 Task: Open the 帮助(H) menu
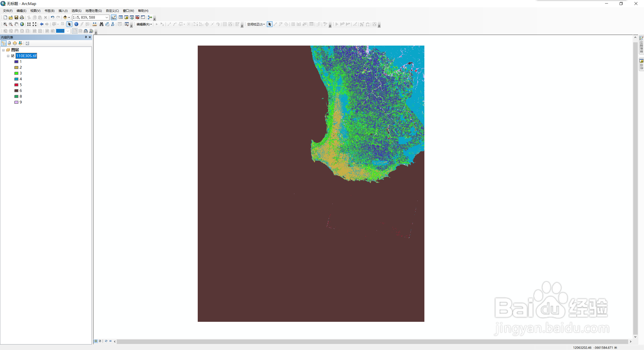coord(143,11)
